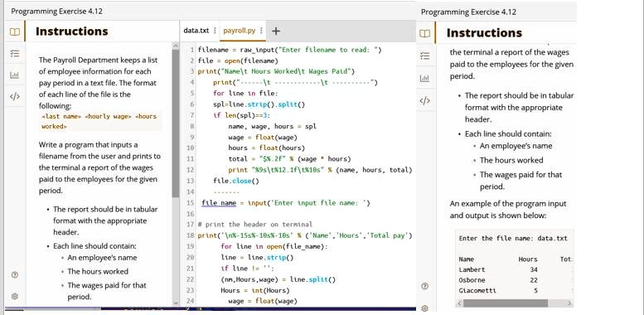This screenshot has height=315, width=644.
Task: Open settings gear in right panel sidebar
Action: coord(425,308)
